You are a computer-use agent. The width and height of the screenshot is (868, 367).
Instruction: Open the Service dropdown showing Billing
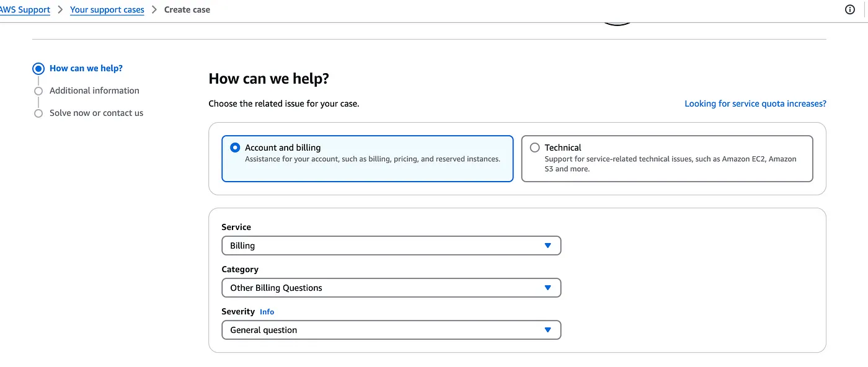pyautogui.click(x=391, y=245)
